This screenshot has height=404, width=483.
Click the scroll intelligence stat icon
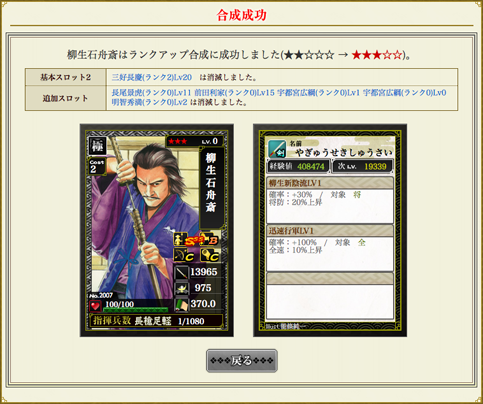coord(182,305)
